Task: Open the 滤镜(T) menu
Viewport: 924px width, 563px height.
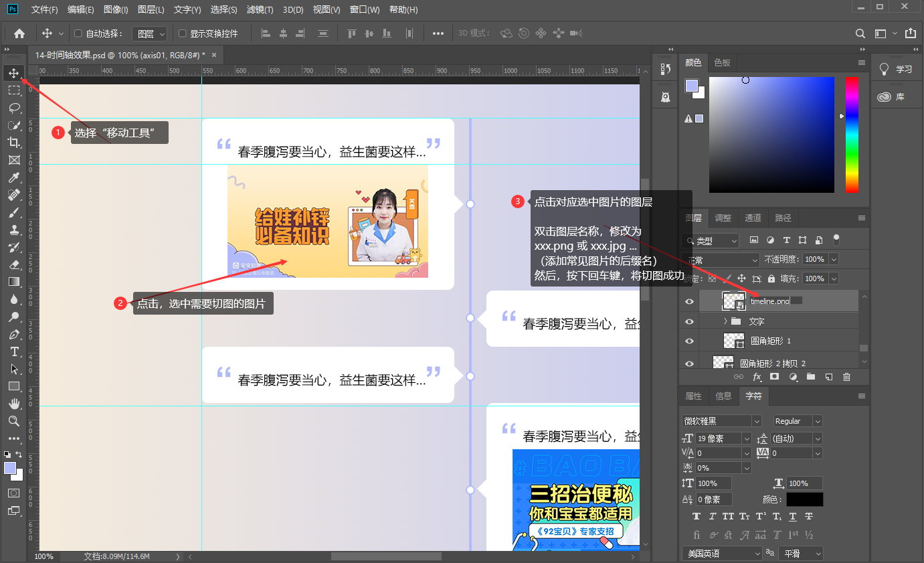Action: click(x=260, y=10)
